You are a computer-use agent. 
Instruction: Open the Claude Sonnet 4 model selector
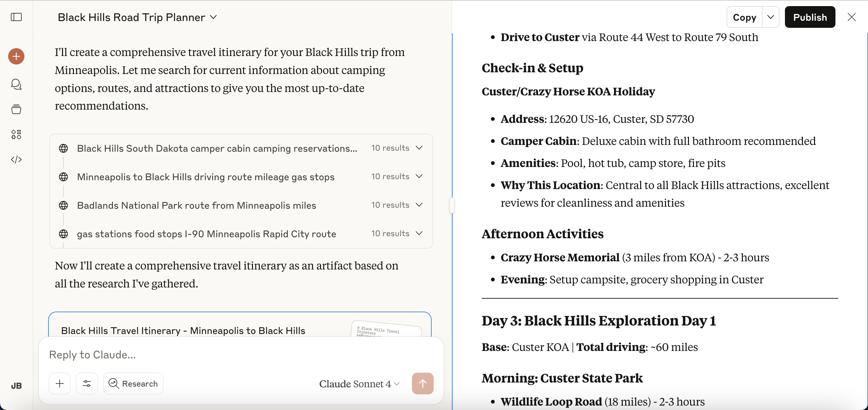359,384
